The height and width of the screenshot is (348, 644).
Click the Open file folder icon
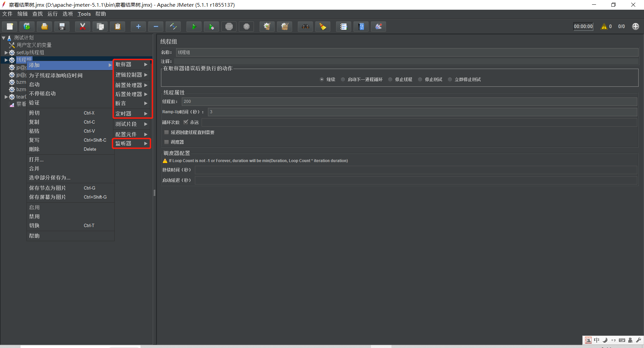[x=44, y=26]
